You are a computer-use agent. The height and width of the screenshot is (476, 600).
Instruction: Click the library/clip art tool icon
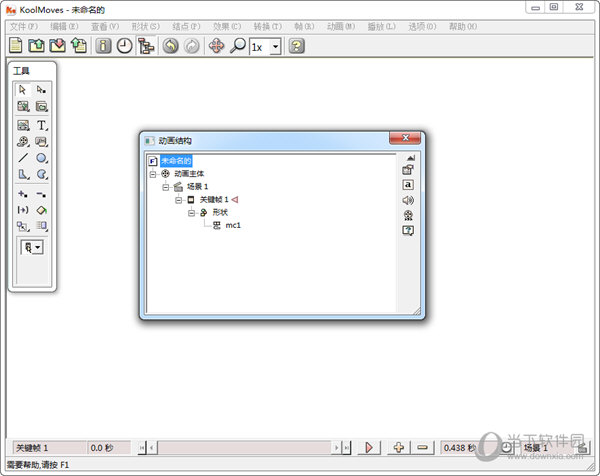coord(41,106)
